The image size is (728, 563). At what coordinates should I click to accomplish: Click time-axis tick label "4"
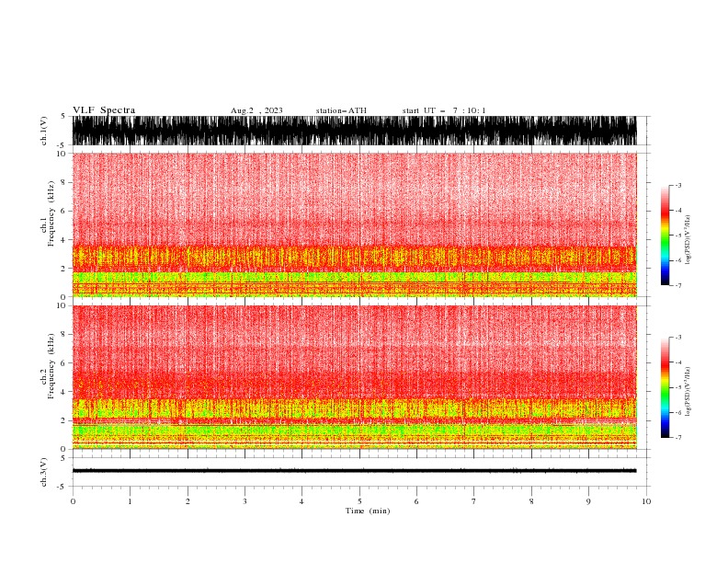click(x=301, y=501)
